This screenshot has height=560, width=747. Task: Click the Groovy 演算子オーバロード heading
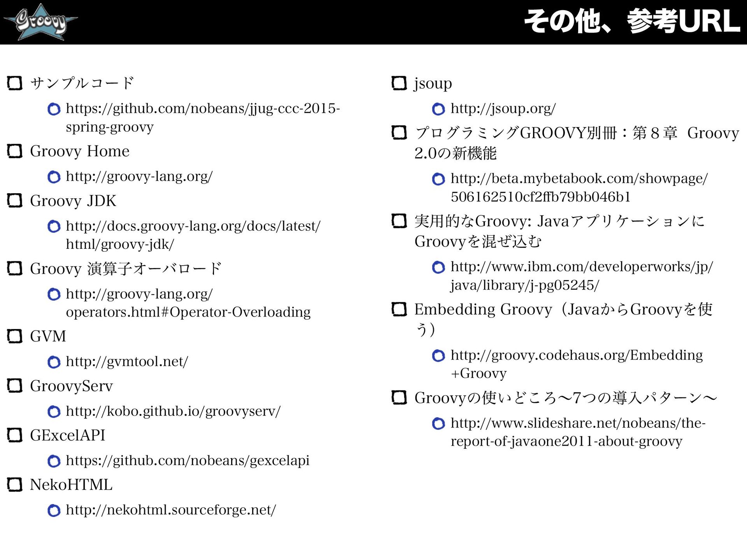click(x=126, y=269)
